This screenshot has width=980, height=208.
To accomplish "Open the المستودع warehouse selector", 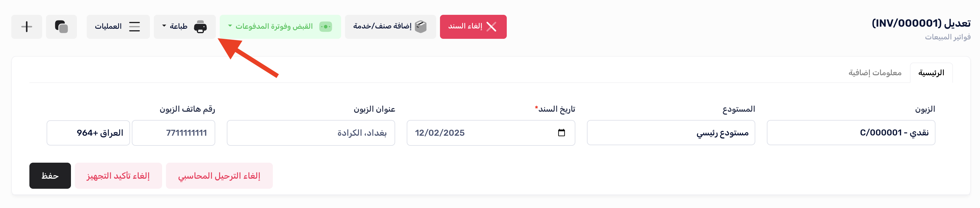I will pyautogui.click(x=671, y=133).
